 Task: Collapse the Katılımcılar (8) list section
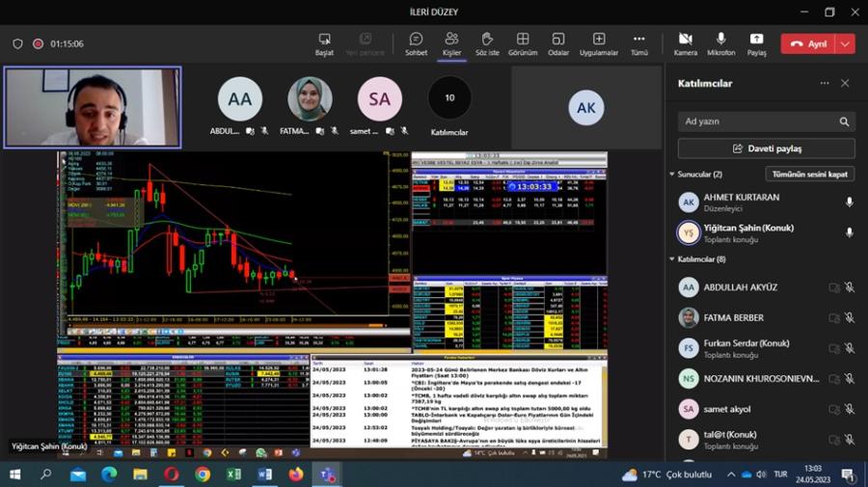pos(671,259)
